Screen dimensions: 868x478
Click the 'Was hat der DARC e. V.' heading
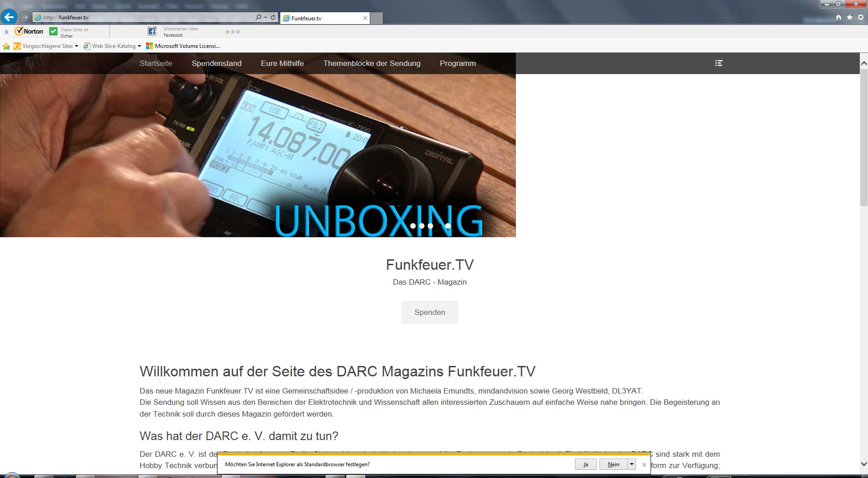[239, 436]
